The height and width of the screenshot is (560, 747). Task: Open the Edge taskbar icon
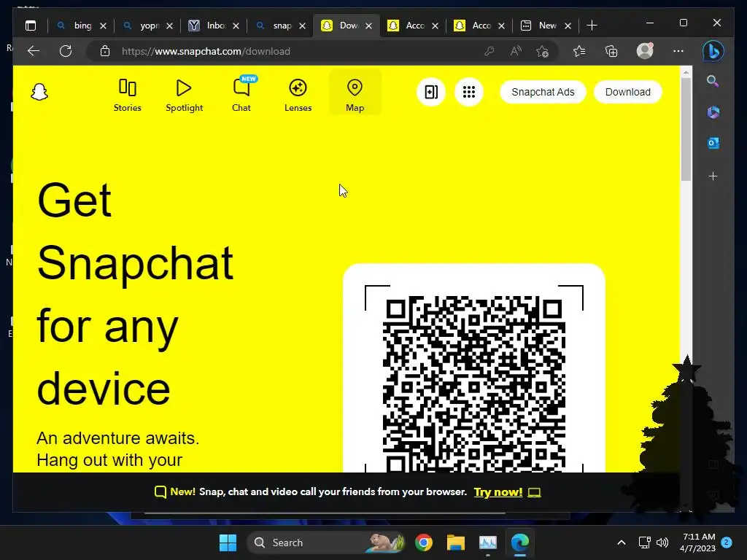point(519,542)
